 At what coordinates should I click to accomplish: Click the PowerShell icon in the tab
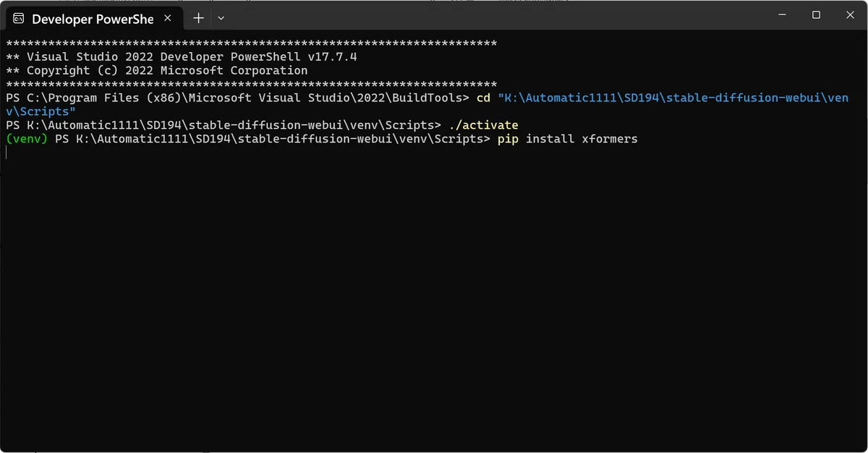20,18
